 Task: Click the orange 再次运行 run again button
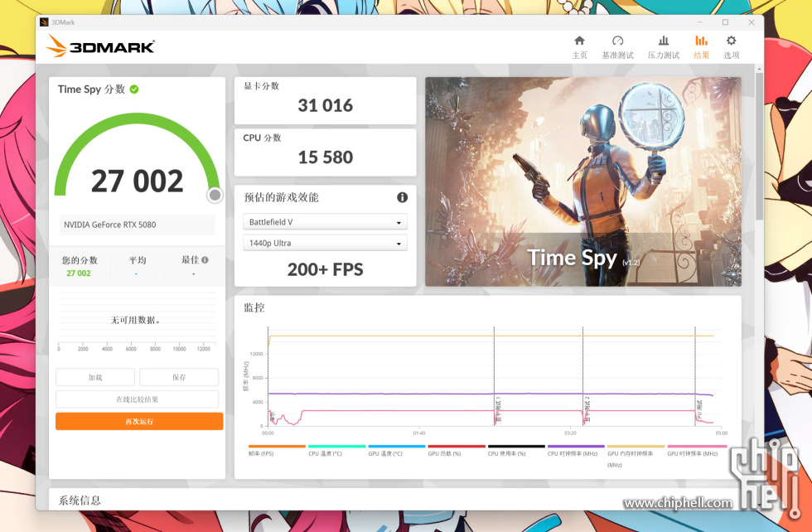tap(139, 421)
